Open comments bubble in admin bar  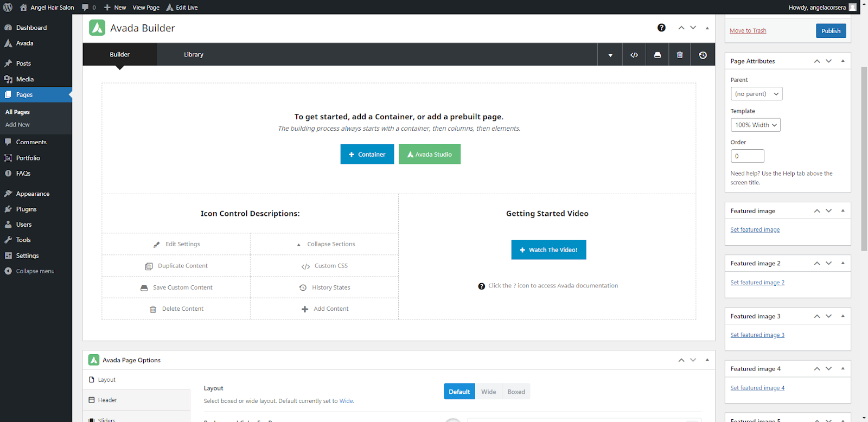pyautogui.click(x=89, y=8)
